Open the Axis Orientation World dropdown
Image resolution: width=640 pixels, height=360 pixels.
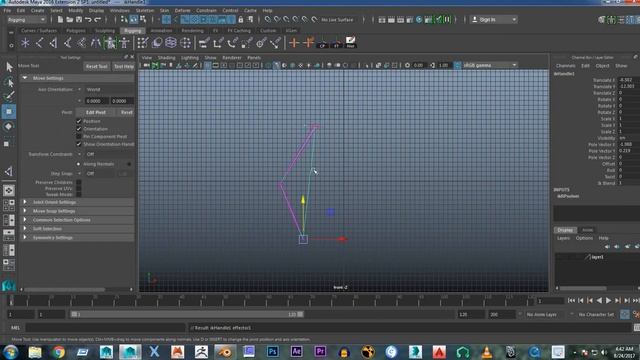coord(106,89)
